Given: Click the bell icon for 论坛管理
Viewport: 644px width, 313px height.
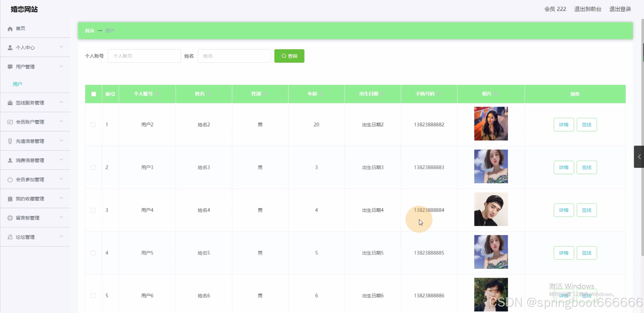Looking at the screenshot, I should click(x=10, y=237).
